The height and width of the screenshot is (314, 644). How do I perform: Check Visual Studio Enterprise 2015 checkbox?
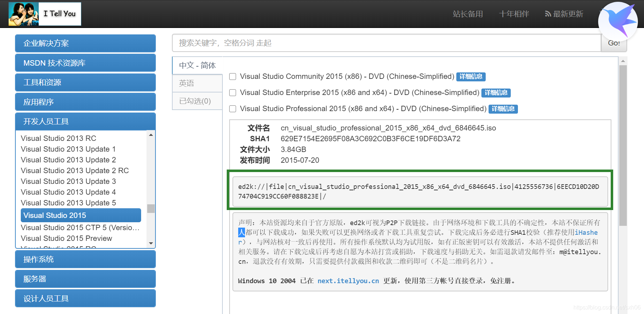coord(233,93)
